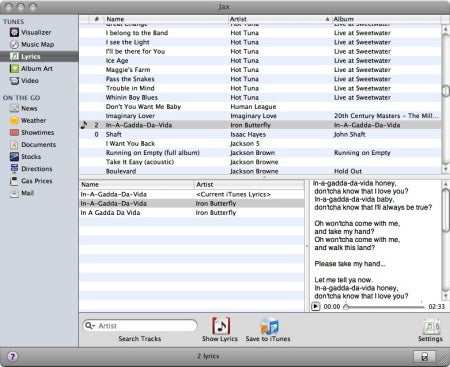
Task: Select 'In A Gadda Da Vida' lyrics result
Action: [192, 213]
